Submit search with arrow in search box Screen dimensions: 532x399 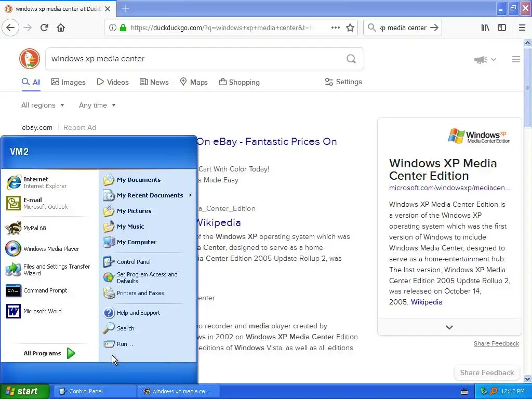coord(434,28)
